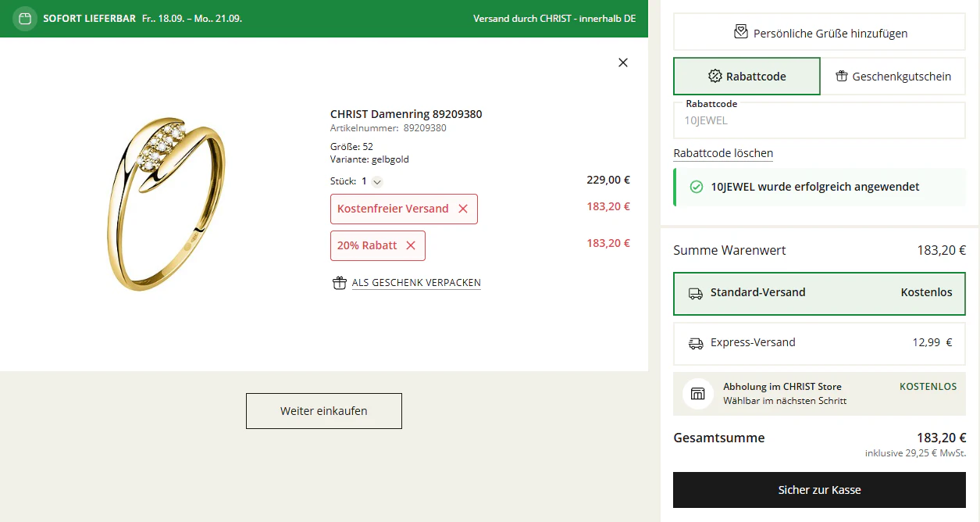980x522 pixels.
Task: Click the gift box icon for wrapping
Action: tap(339, 283)
